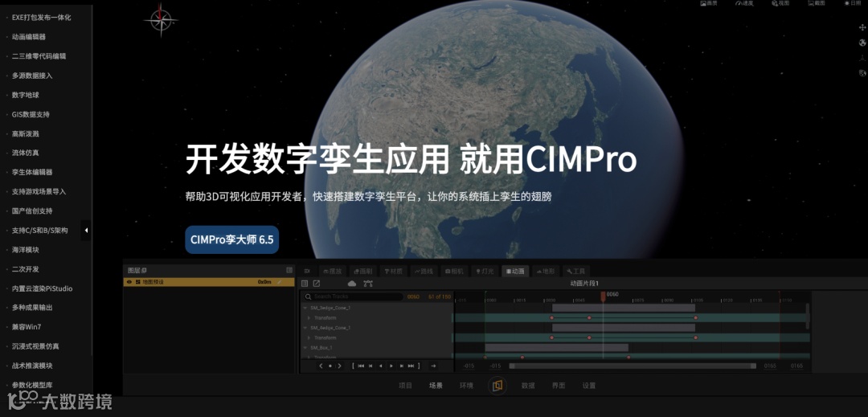Screen dimensions: 868x417
Task: Switch to the 相机 tab
Action: tap(454, 272)
